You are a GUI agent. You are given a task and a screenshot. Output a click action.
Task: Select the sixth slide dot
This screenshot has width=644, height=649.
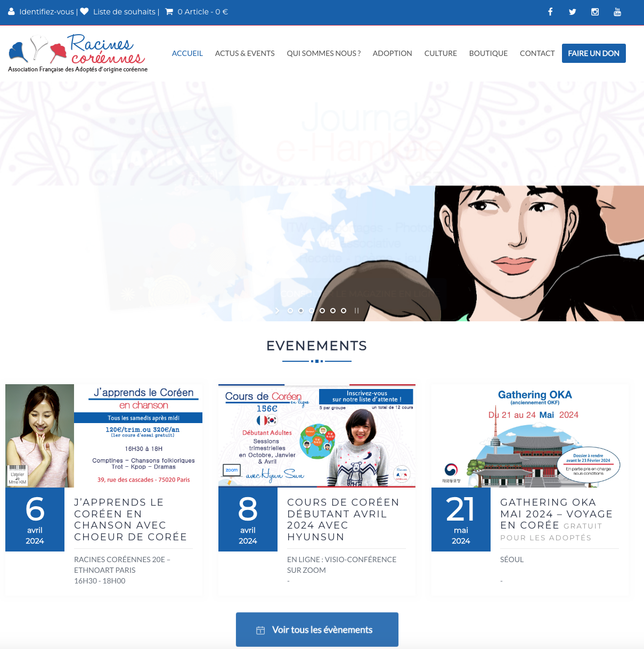point(344,311)
